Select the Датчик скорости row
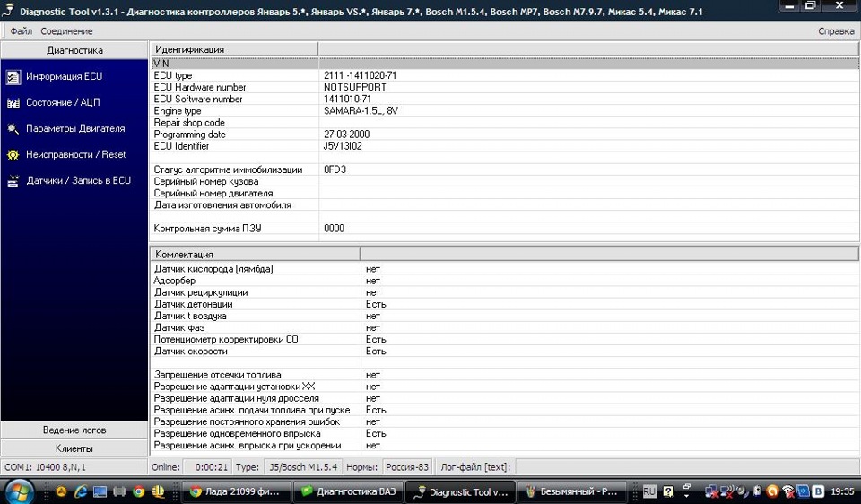Viewport: 861px width, 504px height. coord(505,352)
